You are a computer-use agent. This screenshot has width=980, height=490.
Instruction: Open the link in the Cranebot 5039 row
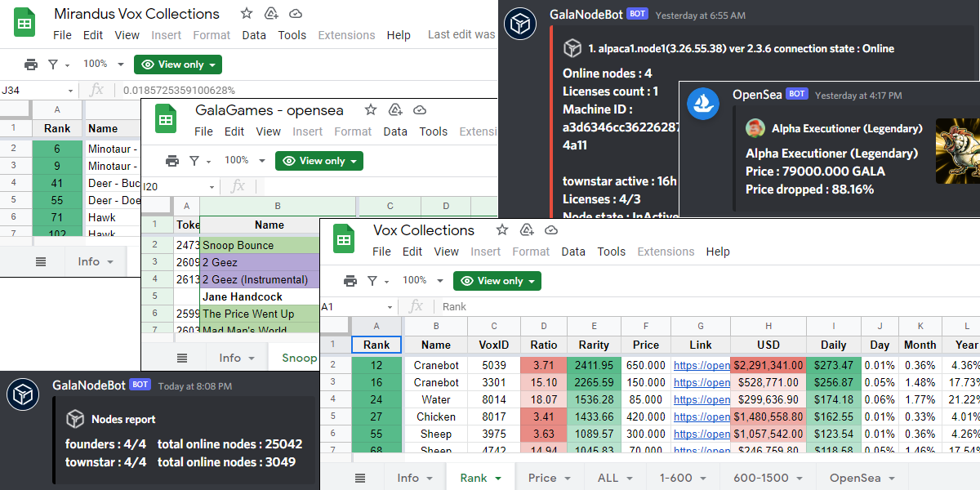[702, 365]
